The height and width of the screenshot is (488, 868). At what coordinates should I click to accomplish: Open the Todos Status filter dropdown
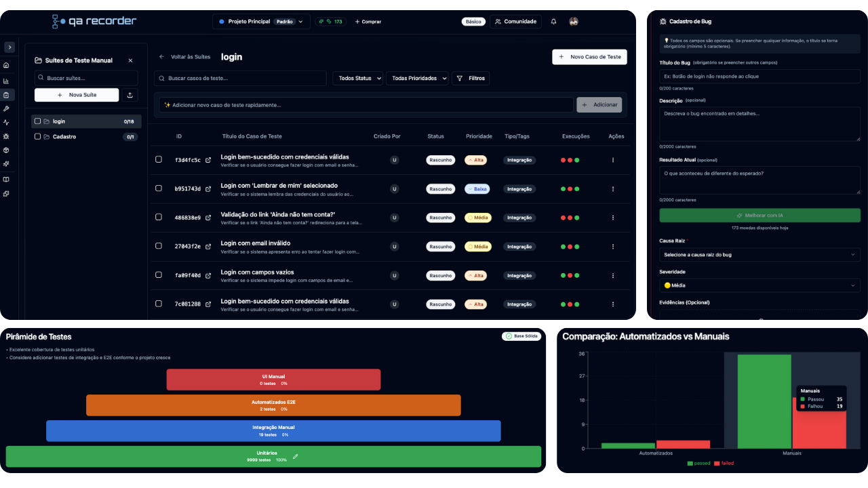pyautogui.click(x=357, y=78)
